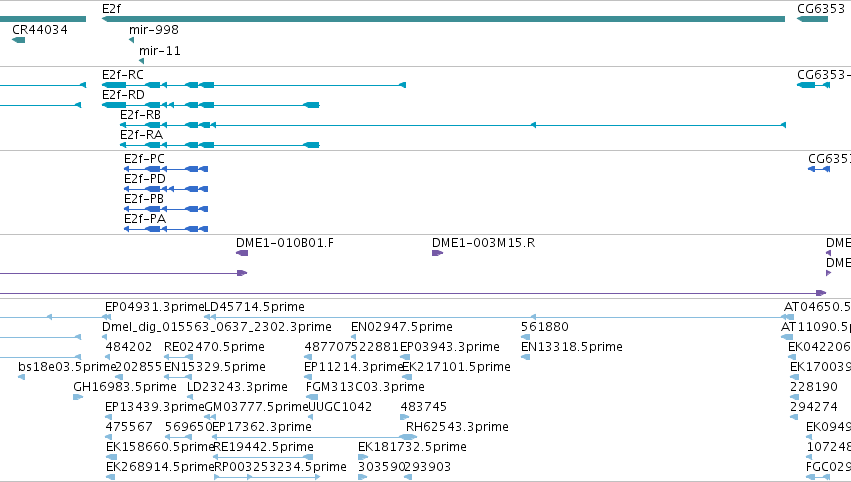
Task: Select EST EK217101.5prime
Action: pyautogui.click(x=456, y=367)
